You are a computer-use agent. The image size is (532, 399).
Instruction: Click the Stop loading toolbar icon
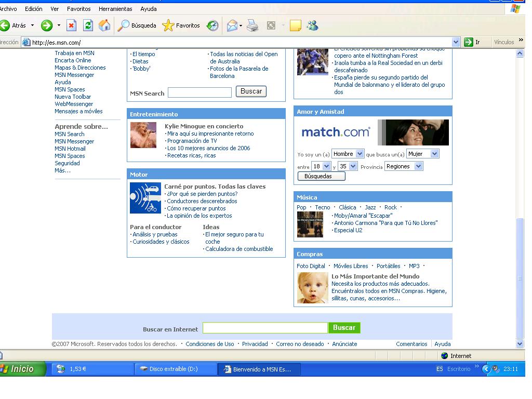point(72,25)
